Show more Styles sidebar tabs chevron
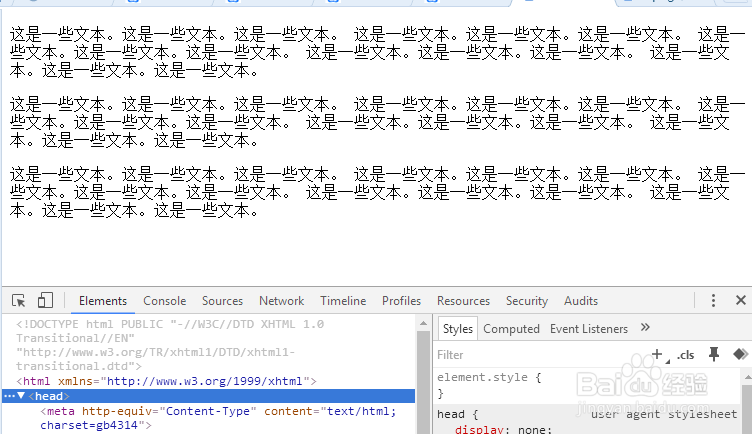This screenshot has width=752, height=434. point(645,328)
